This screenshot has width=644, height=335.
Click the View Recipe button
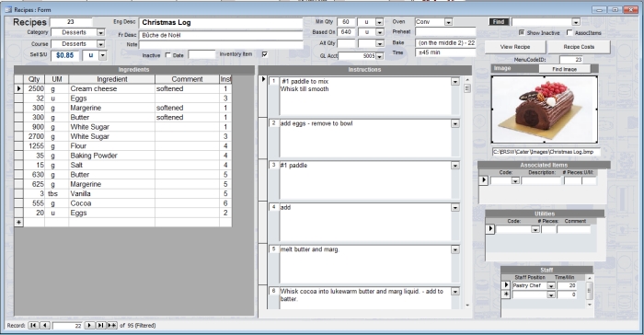click(x=515, y=47)
